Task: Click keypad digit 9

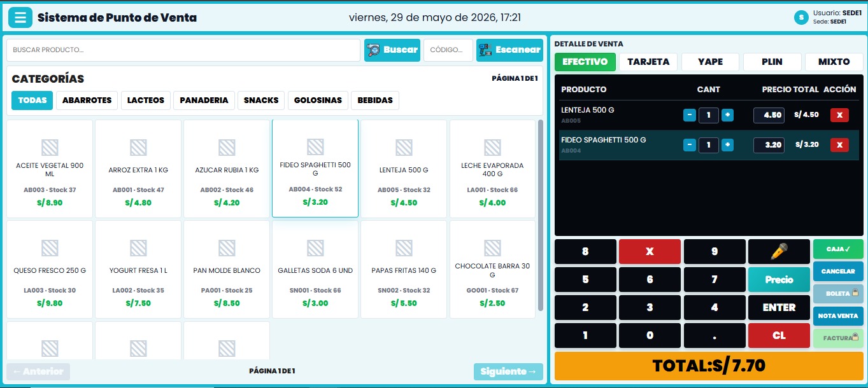Action: click(x=714, y=251)
